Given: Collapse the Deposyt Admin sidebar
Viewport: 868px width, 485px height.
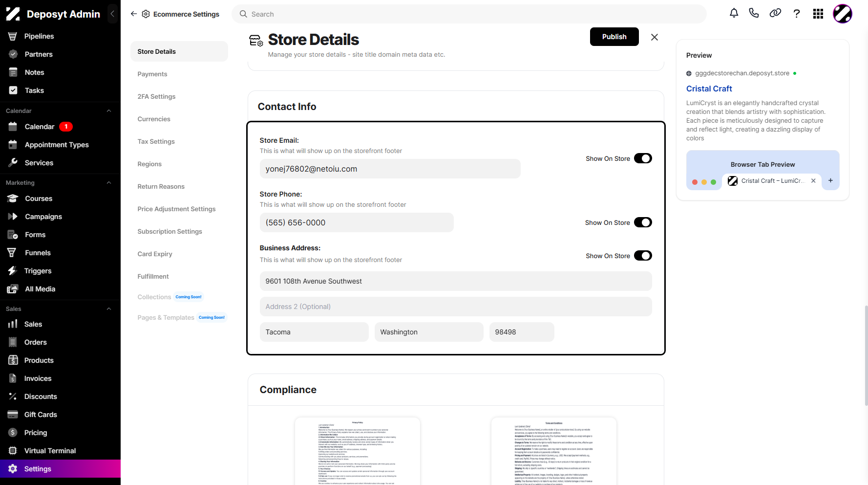Looking at the screenshot, I should (112, 14).
